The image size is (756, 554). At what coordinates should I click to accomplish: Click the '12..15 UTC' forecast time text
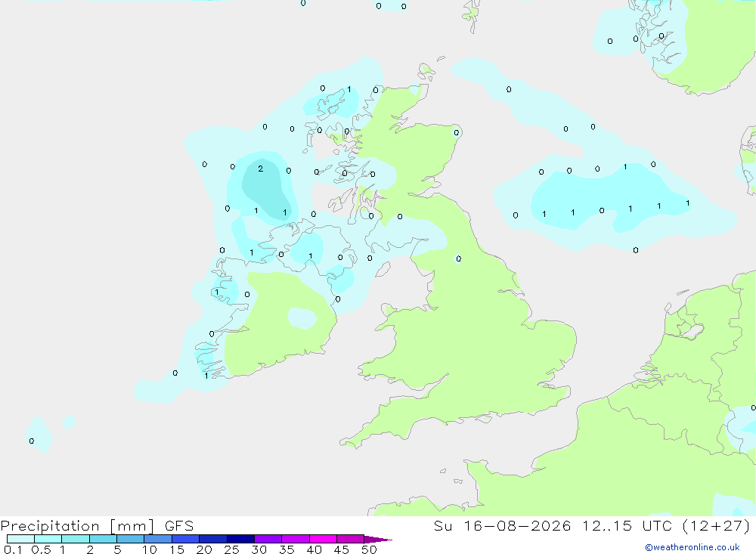tap(627, 526)
